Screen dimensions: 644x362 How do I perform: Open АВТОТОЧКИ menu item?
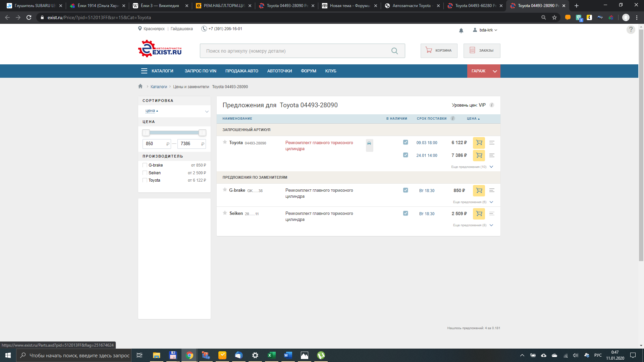click(x=279, y=71)
